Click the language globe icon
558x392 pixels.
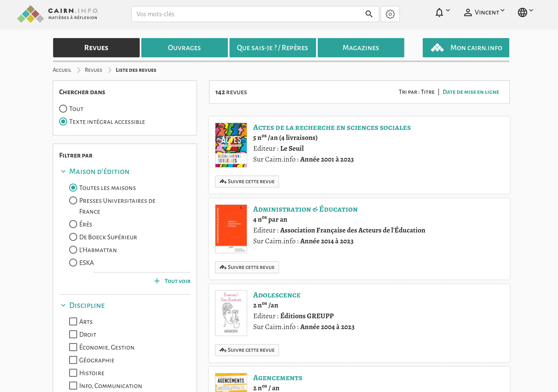pyautogui.click(x=522, y=13)
